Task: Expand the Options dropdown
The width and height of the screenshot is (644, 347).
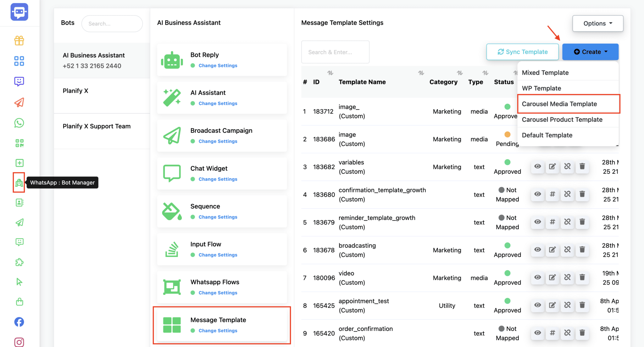Action: coord(598,23)
